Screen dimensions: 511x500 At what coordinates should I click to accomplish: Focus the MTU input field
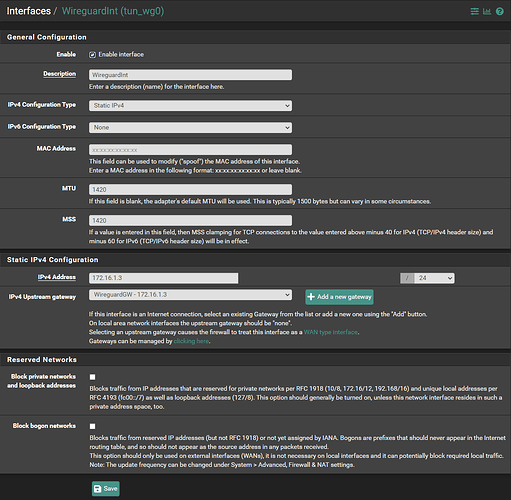click(x=190, y=189)
